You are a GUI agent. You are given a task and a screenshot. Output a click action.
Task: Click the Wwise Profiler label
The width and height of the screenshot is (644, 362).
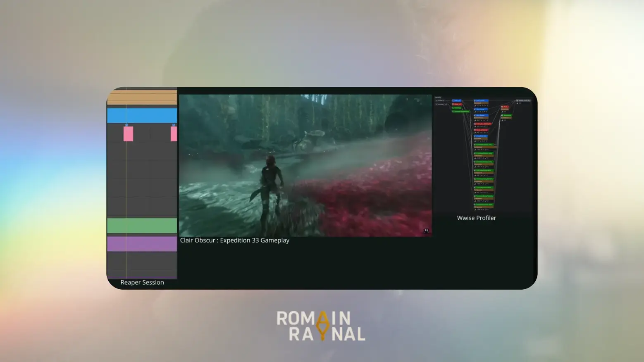pos(476,218)
